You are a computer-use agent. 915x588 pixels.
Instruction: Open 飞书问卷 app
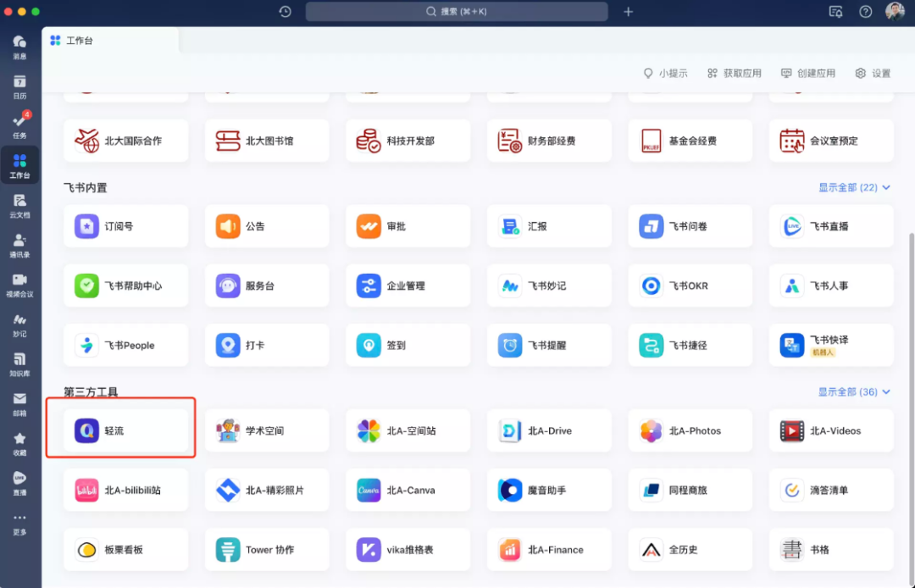pos(690,225)
